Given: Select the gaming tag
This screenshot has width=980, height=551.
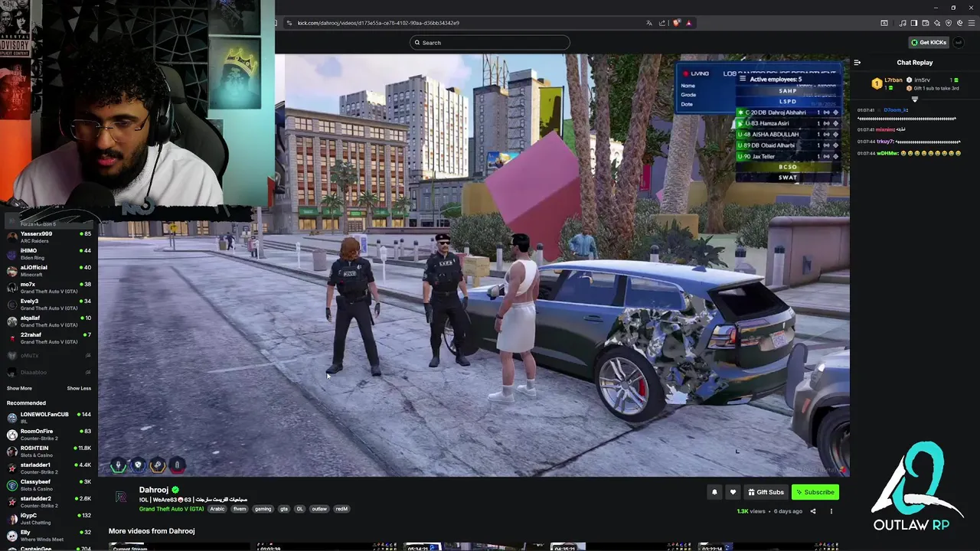Looking at the screenshot, I should pyautogui.click(x=263, y=509).
